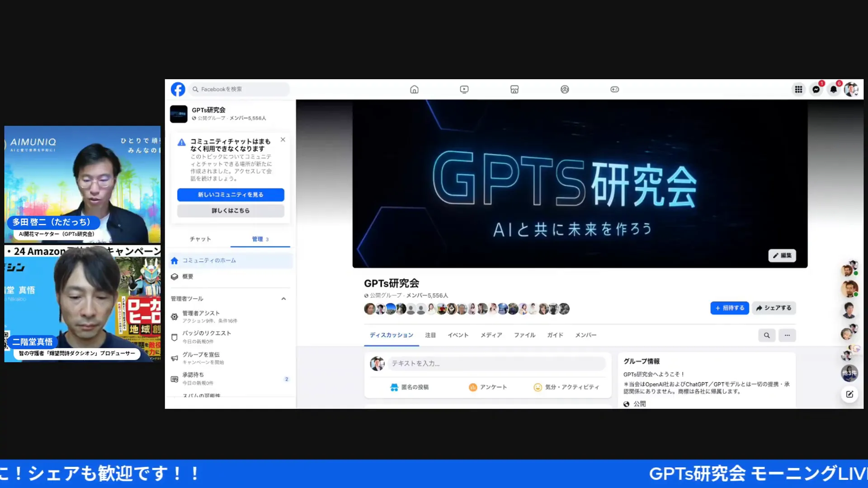Click 詳しくはこちら button
The image size is (868, 488).
pyautogui.click(x=231, y=211)
